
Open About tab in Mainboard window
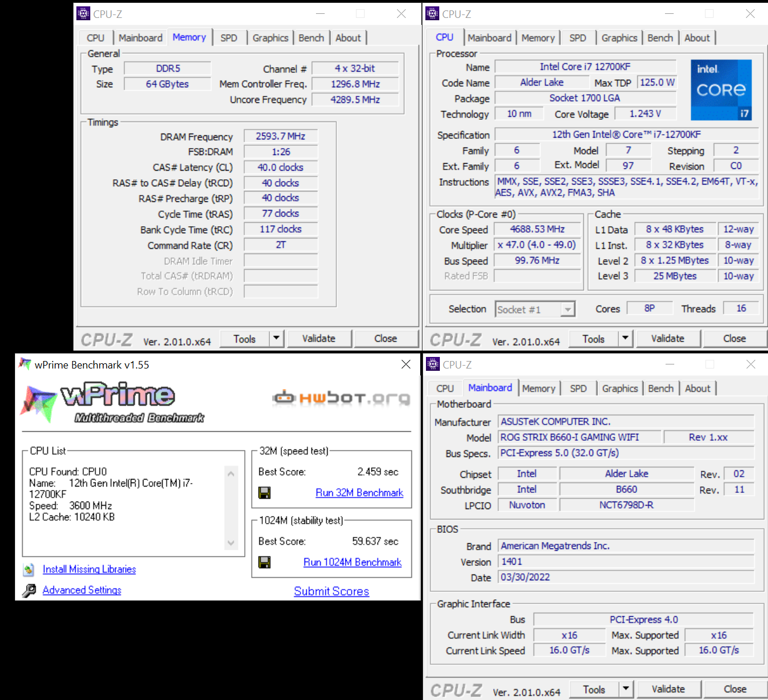coord(697,389)
